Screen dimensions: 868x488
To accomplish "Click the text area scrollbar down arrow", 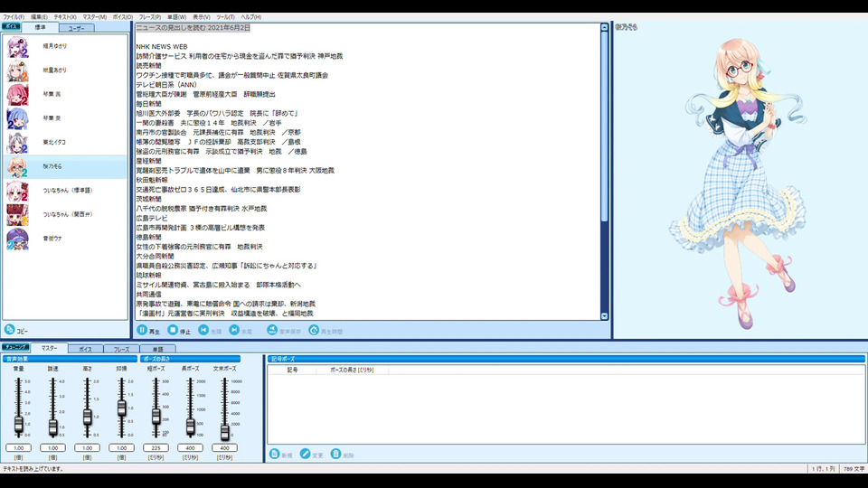I will (x=604, y=316).
